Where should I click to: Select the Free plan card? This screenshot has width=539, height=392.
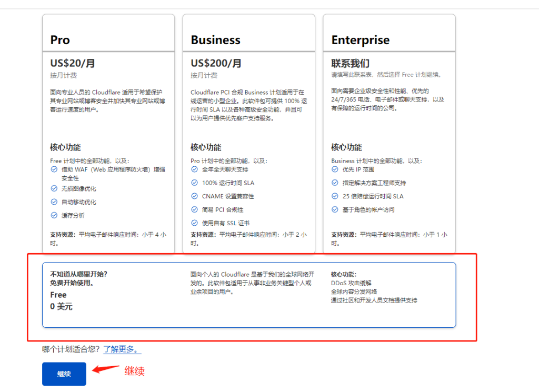(249, 295)
